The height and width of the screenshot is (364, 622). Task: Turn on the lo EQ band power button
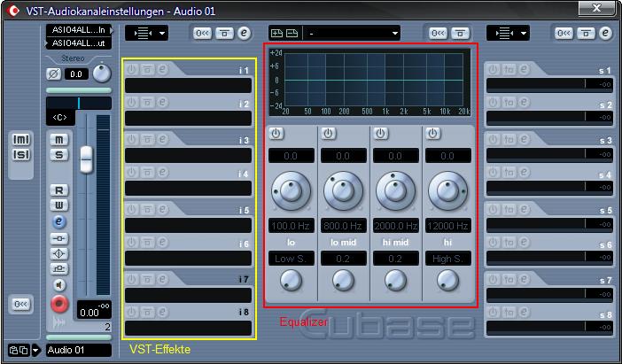click(275, 134)
